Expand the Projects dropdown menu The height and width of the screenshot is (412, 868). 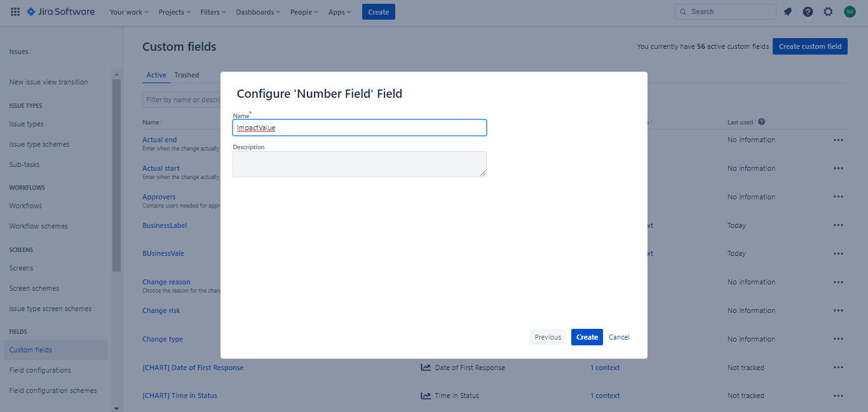click(174, 12)
